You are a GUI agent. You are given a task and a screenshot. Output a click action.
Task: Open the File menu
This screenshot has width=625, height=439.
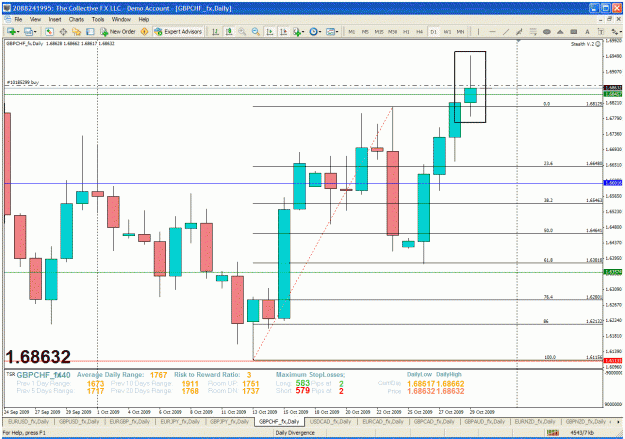tap(18, 19)
